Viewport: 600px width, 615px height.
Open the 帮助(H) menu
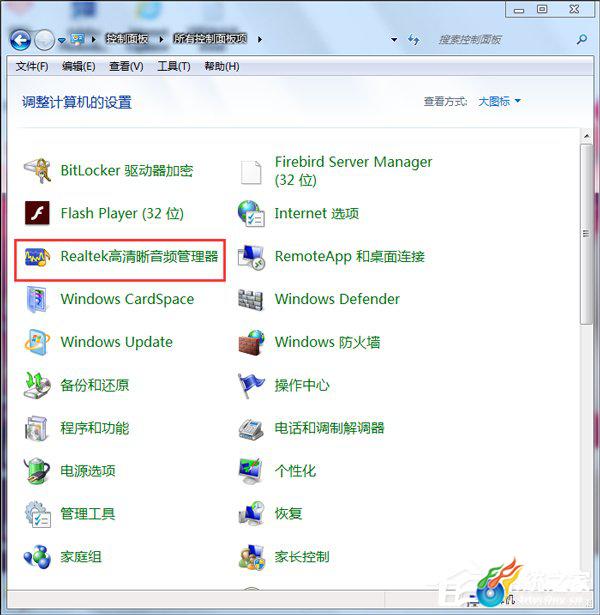(222, 66)
